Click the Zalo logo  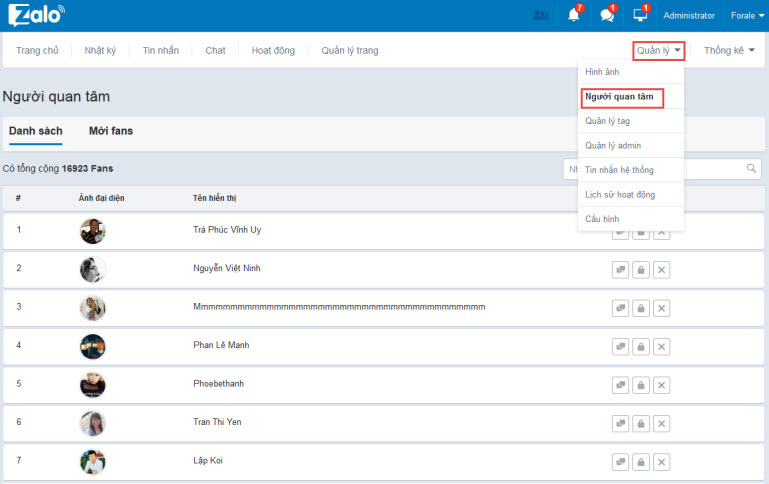click(36, 15)
